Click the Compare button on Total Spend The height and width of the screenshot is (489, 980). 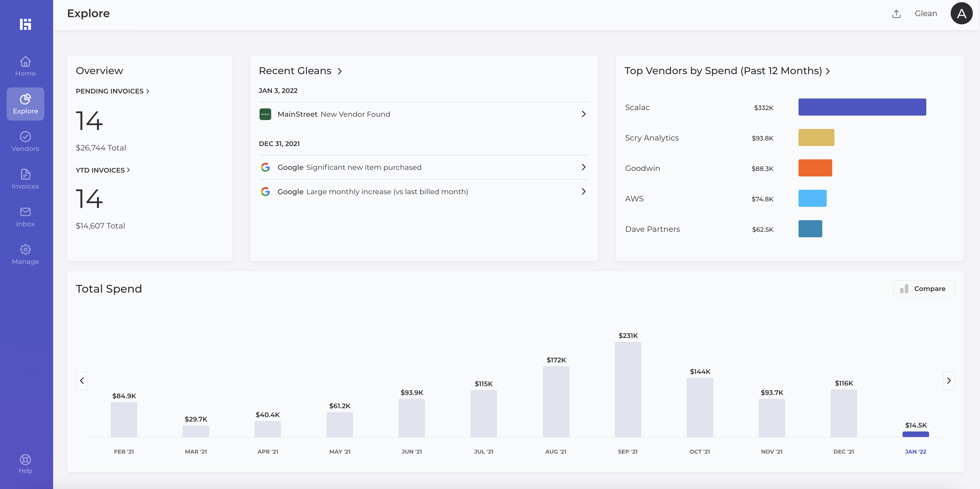pos(924,288)
